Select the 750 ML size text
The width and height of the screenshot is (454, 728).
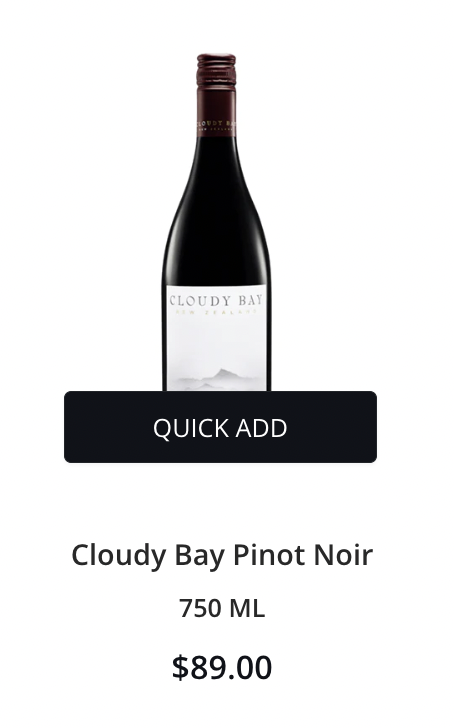222,608
